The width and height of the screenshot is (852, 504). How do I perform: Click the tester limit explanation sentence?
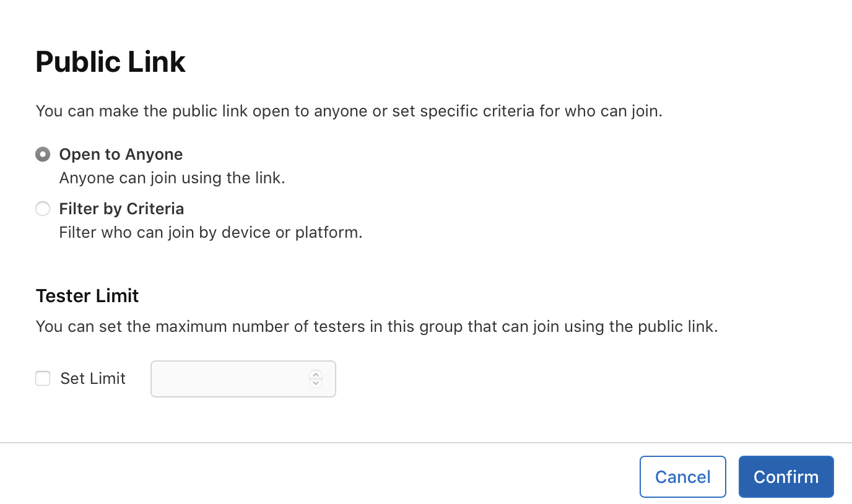coord(376,326)
